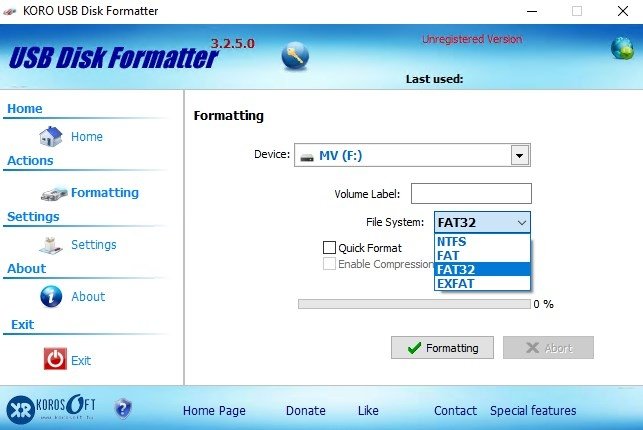Click the greyed Abort button
The width and height of the screenshot is (643, 430).
[548, 348]
